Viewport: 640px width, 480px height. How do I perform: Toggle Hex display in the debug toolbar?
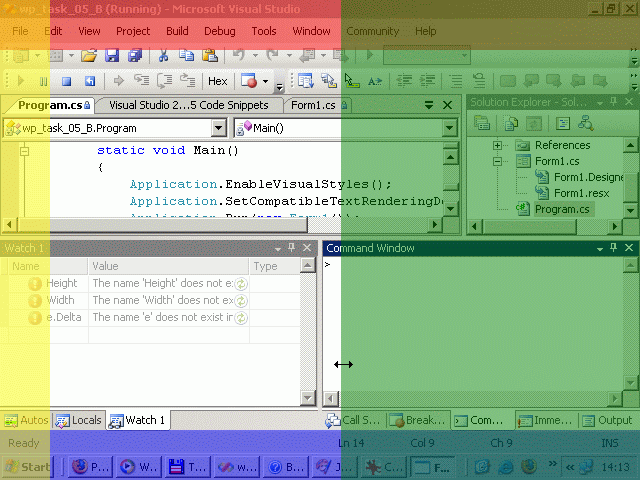point(218,81)
